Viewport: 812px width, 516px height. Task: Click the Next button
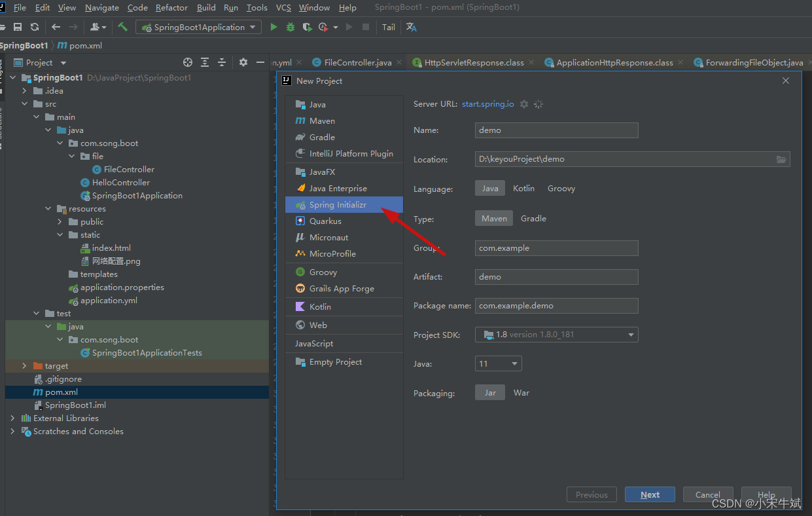point(650,494)
